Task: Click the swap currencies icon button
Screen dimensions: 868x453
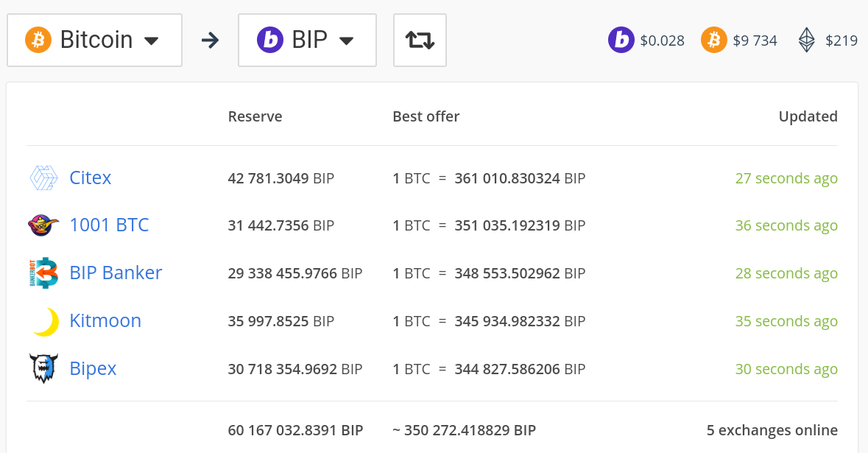Action: (420, 40)
